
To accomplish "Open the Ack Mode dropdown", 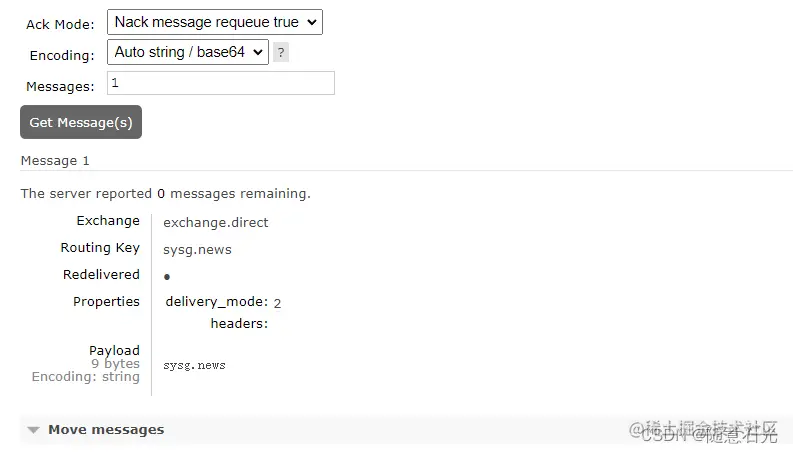I will click(x=214, y=22).
